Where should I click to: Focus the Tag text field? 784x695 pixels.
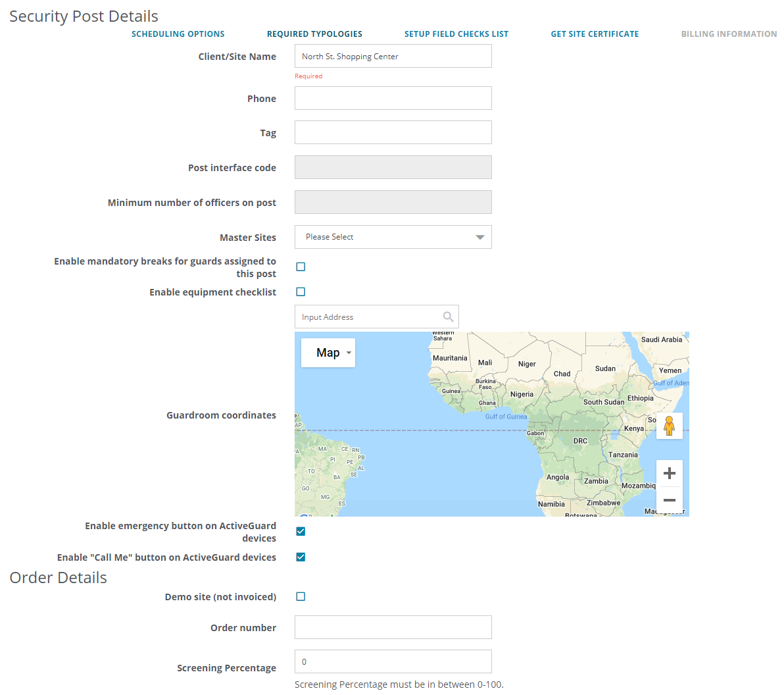[393, 132]
